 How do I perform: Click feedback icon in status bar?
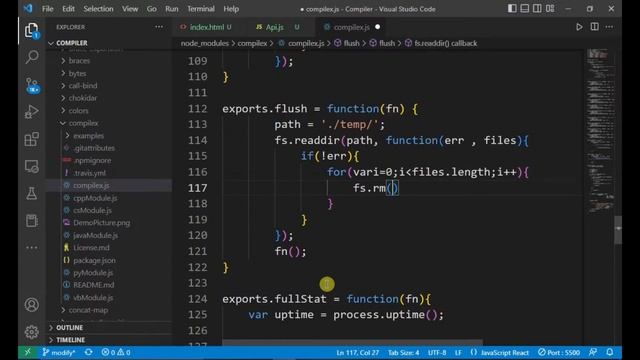click(x=593, y=352)
